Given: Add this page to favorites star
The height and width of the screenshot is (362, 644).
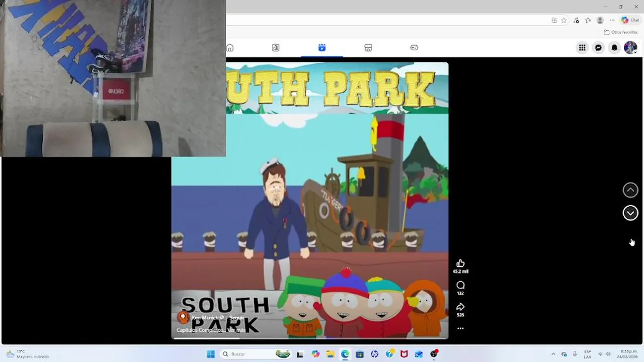Looking at the screenshot, I should (564, 20).
